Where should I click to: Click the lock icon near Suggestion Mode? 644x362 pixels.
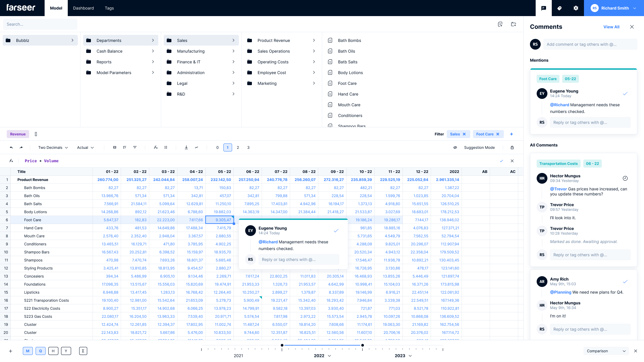[x=512, y=147]
